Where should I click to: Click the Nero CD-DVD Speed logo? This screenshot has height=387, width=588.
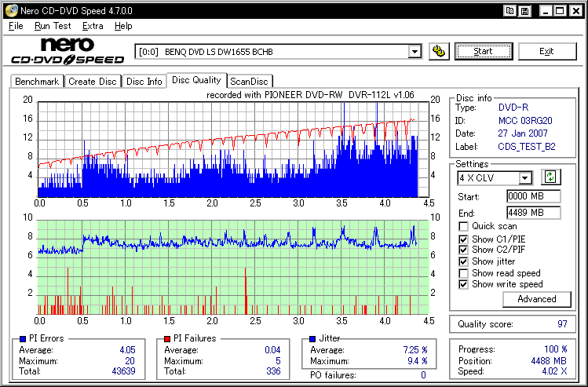point(68,50)
